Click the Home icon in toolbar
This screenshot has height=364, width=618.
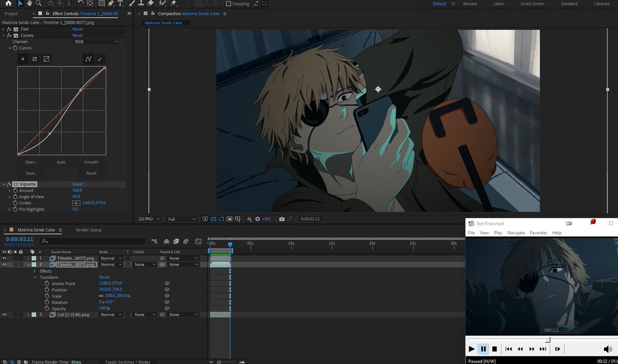click(8, 3)
